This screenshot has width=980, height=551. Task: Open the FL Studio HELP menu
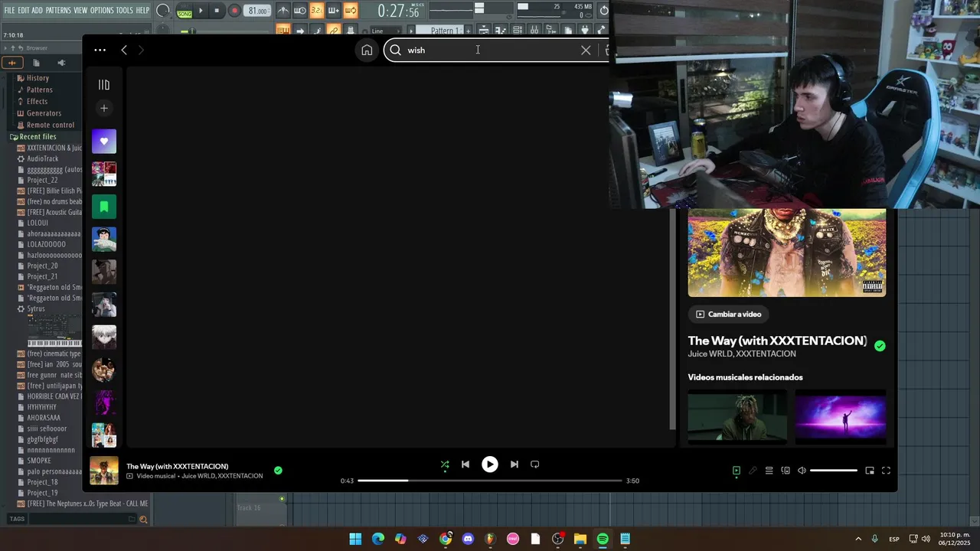click(142, 10)
